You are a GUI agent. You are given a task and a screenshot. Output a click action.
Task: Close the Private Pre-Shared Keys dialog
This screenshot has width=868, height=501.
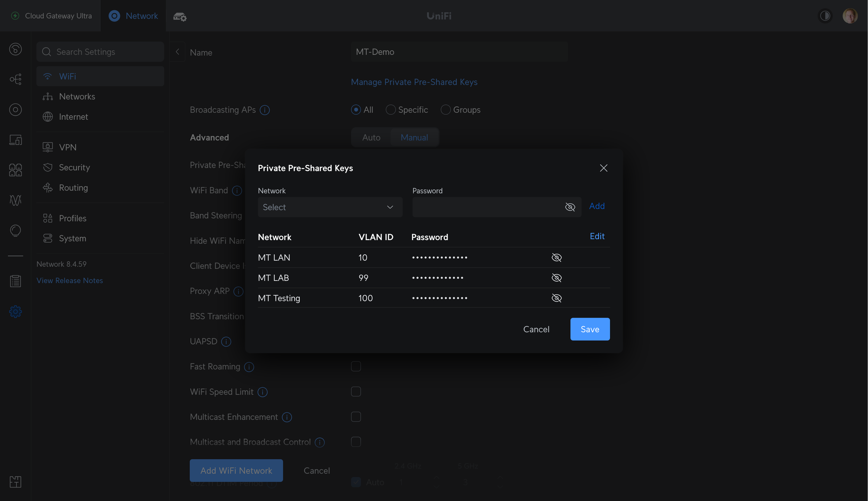click(603, 168)
